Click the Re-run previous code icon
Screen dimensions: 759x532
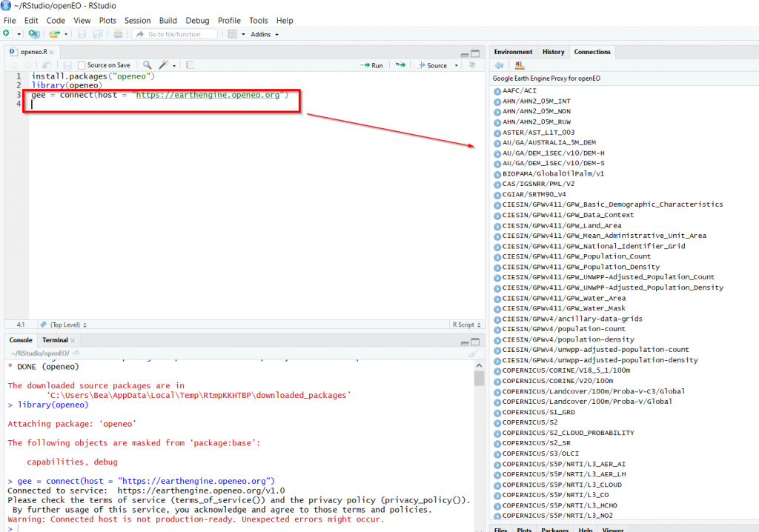pos(400,65)
